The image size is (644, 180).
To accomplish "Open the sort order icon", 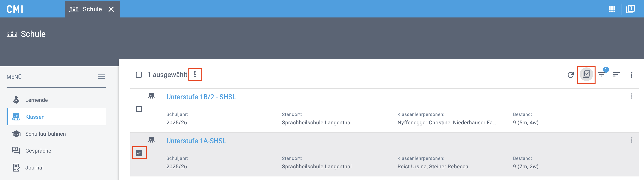I will pyautogui.click(x=616, y=74).
